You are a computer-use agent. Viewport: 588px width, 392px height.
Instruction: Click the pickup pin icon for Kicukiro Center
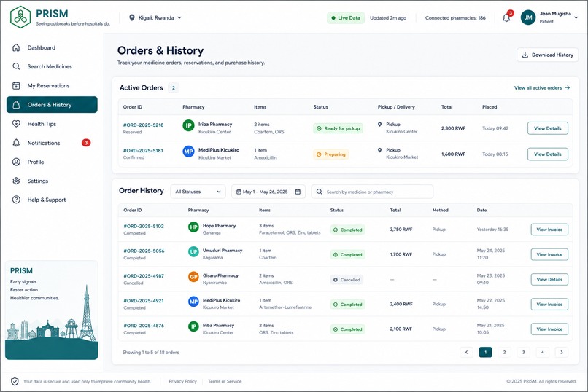pos(379,125)
